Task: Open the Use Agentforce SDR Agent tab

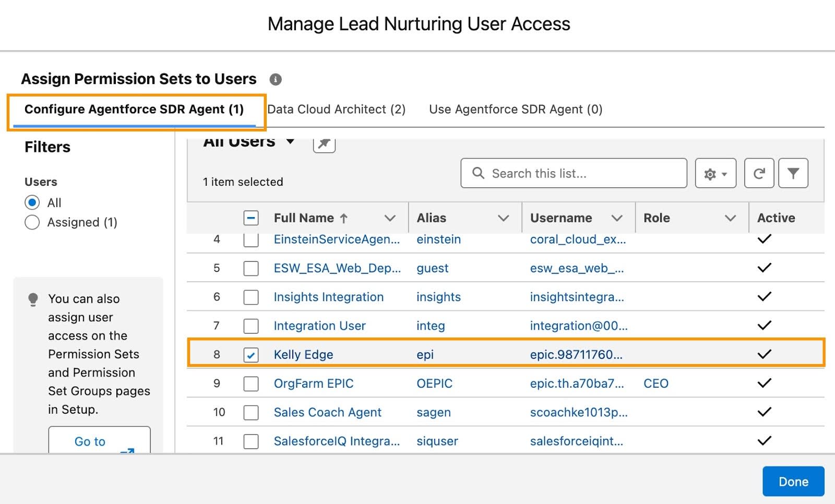Action: click(x=516, y=109)
